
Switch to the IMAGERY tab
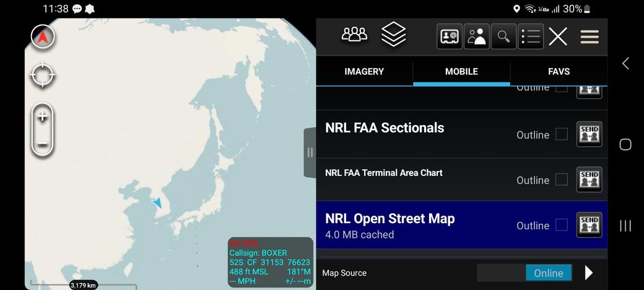click(x=364, y=71)
